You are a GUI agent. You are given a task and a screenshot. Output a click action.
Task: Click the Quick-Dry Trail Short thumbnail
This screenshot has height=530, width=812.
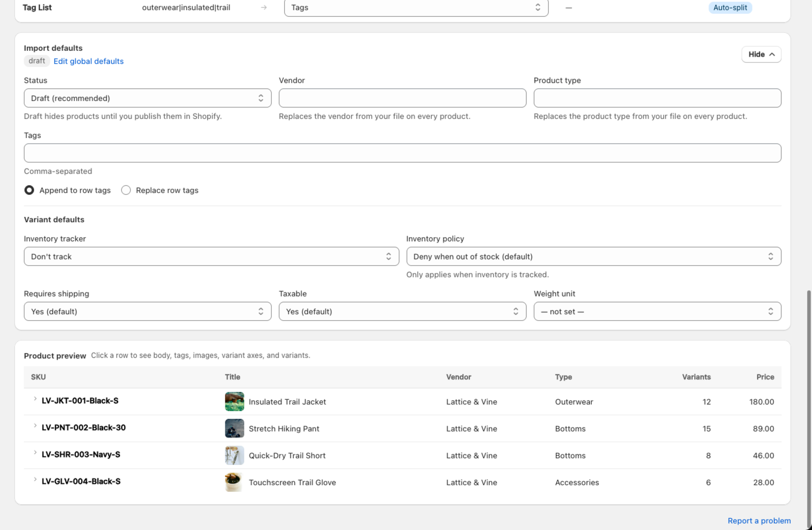pyautogui.click(x=234, y=455)
